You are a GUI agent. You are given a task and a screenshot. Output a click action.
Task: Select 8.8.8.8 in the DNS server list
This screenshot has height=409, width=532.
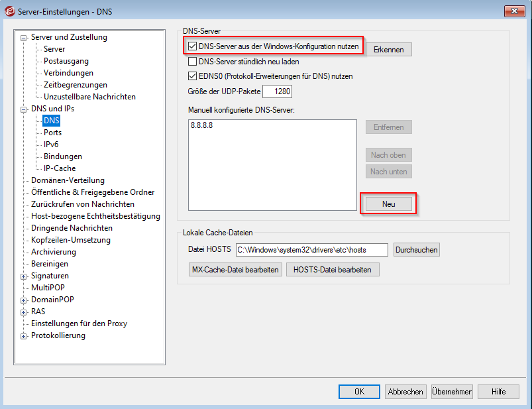[x=200, y=125]
